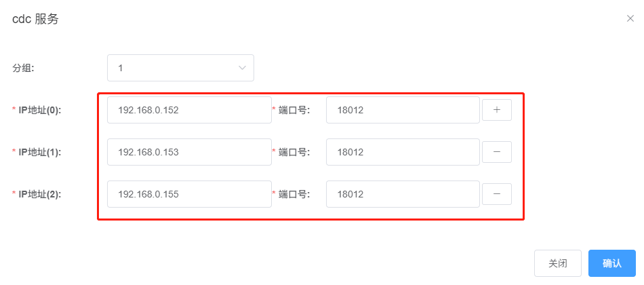Click the 端口号 field in IP地址(0) row
The width and height of the screenshot is (644, 285).
point(402,110)
